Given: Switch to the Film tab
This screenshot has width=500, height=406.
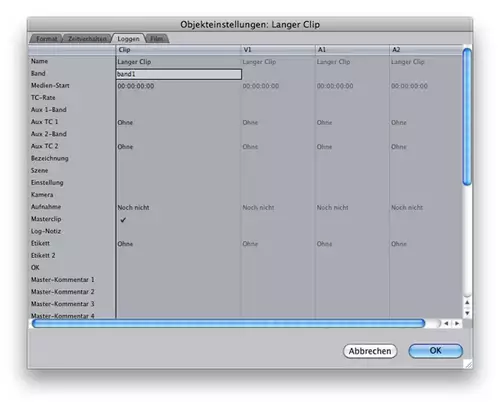Looking at the screenshot, I should point(157,39).
